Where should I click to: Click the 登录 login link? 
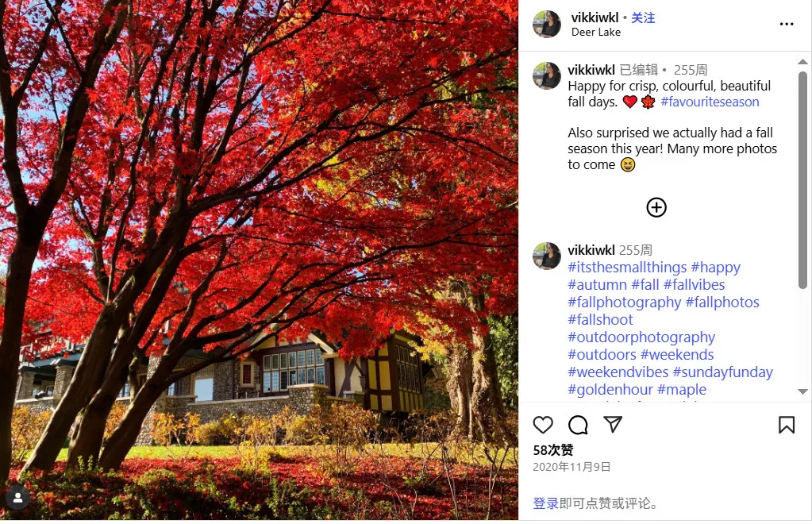tap(546, 503)
